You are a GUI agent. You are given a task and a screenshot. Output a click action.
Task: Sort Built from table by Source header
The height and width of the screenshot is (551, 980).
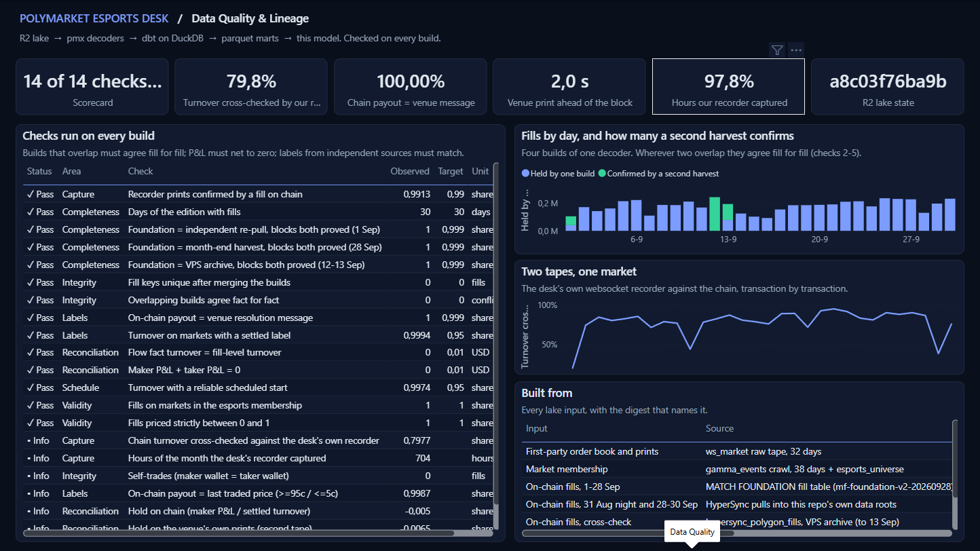click(720, 428)
